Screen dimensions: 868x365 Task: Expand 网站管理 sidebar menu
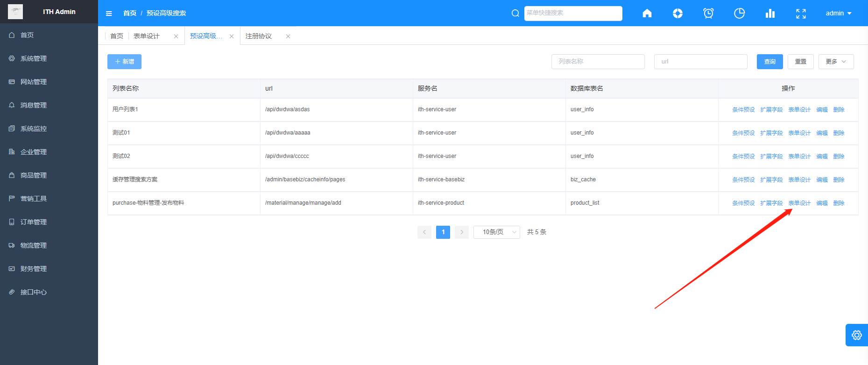[x=49, y=82]
